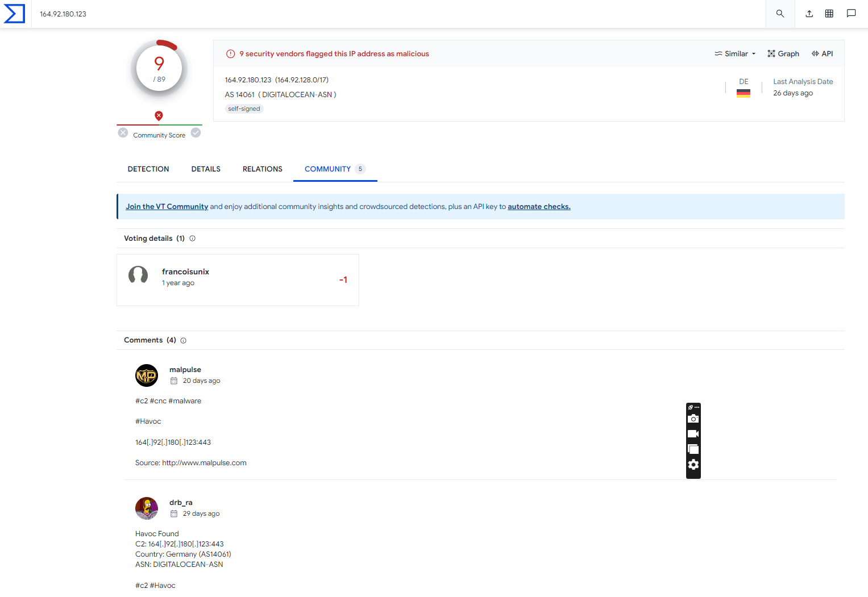Image resolution: width=868 pixels, height=597 pixels.
Task: Click the francoisunix username
Action: [185, 272]
